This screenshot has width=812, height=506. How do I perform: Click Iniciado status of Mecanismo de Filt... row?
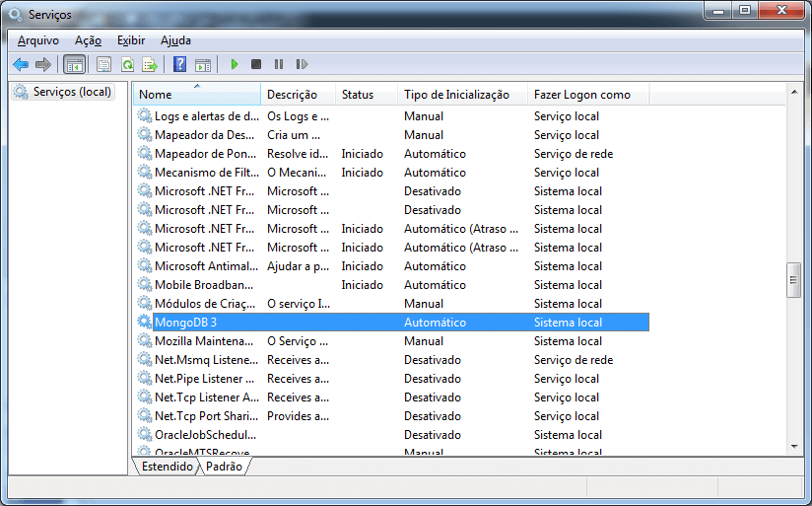tap(362, 173)
